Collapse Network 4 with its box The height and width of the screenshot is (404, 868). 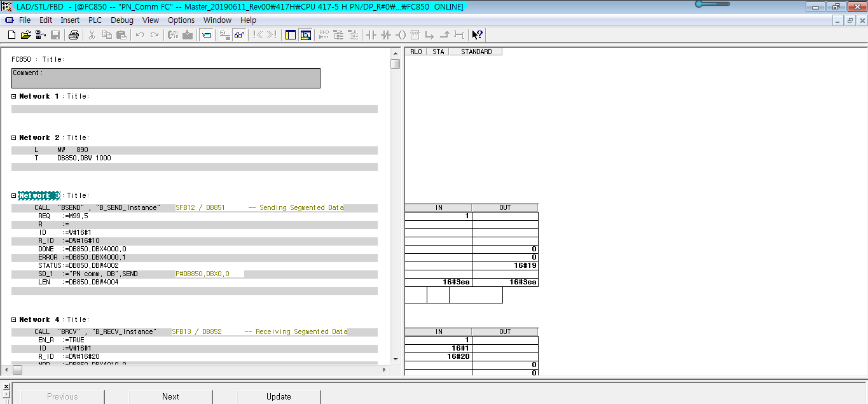coord(14,319)
